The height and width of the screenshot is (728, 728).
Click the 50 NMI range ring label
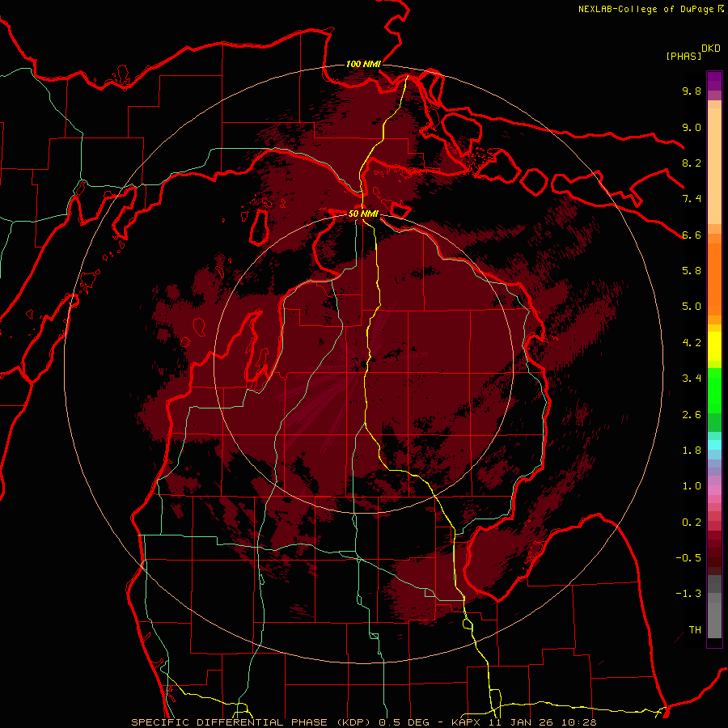pyautogui.click(x=363, y=214)
